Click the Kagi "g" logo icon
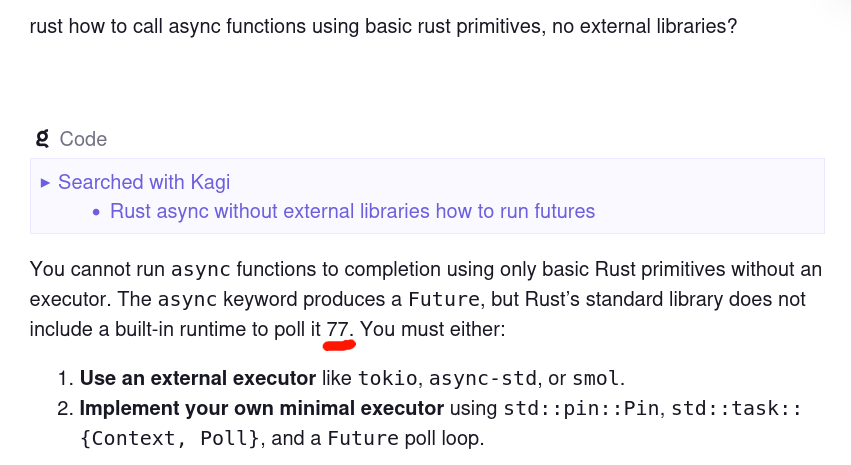Image resolution: width=851 pixels, height=465 pixels. (x=42, y=139)
